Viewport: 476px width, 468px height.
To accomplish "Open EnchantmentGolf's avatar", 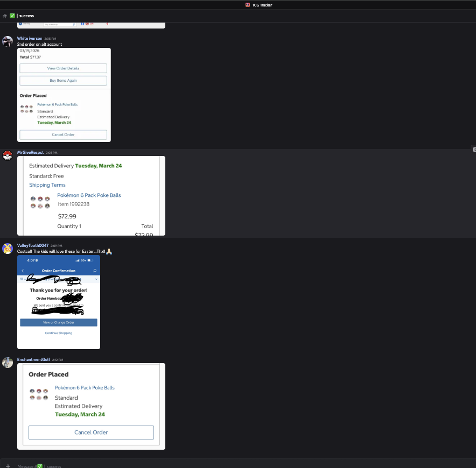I will point(8,363).
